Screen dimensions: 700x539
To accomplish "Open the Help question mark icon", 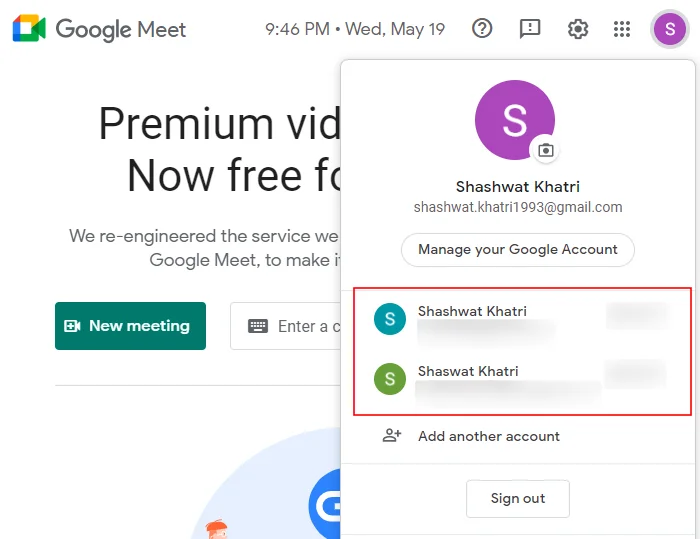I will coord(482,29).
